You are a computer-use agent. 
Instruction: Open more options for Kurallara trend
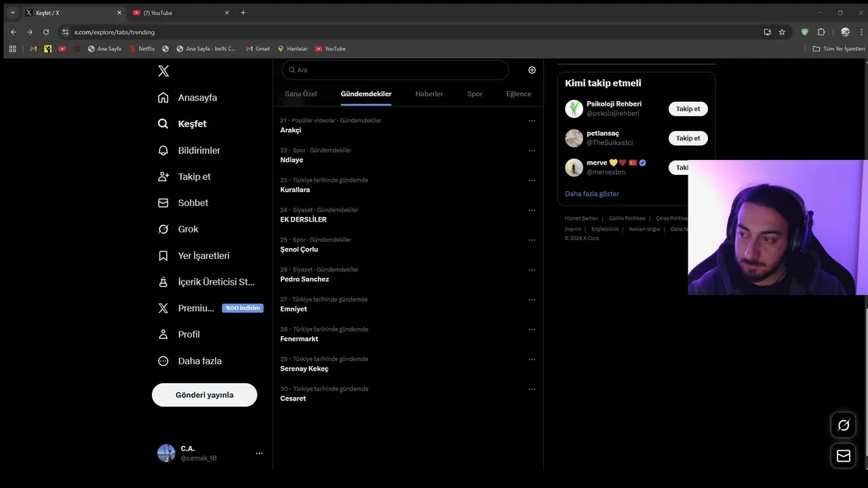point(532,180)
